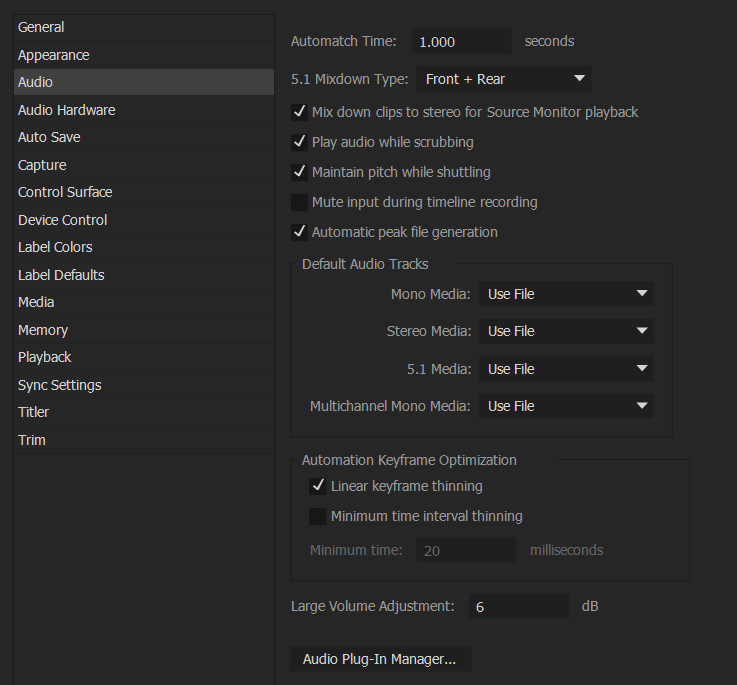737x685 pixels.
Task: Enable Minimum time interval thinning
Action: coord(318,516)
